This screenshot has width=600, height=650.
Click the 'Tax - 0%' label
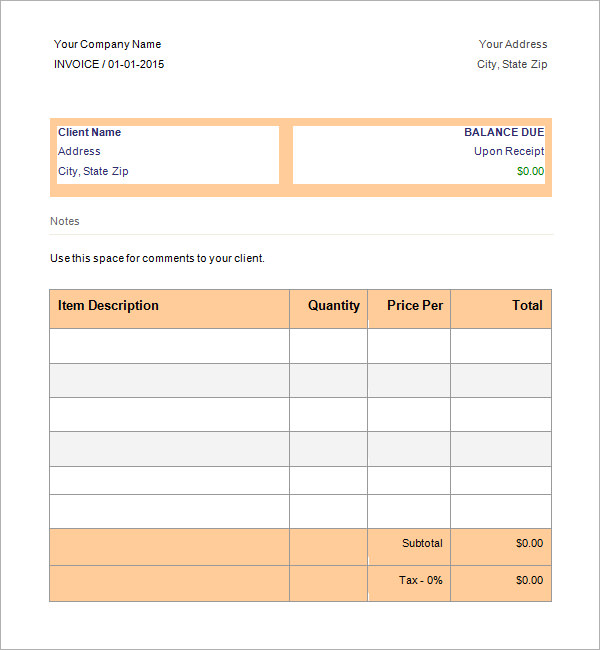421,580
